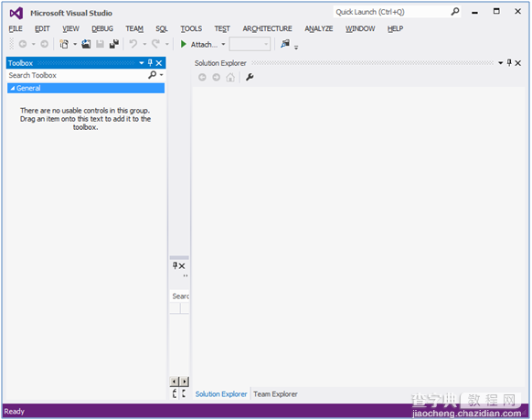The height and width of the screenshot is (420, 532).
Task: Open the HELP menu
Action: 395,29
